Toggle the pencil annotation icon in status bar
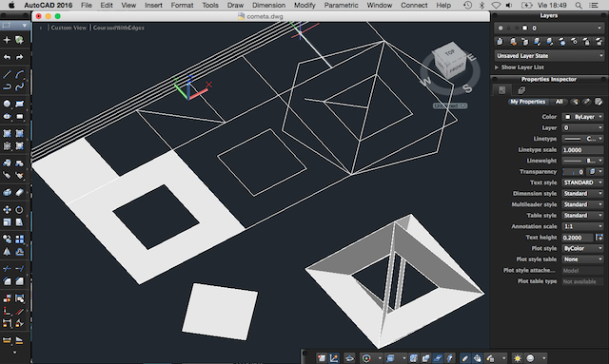This screenshot has width=609, height=364. (x=465, y=358)
